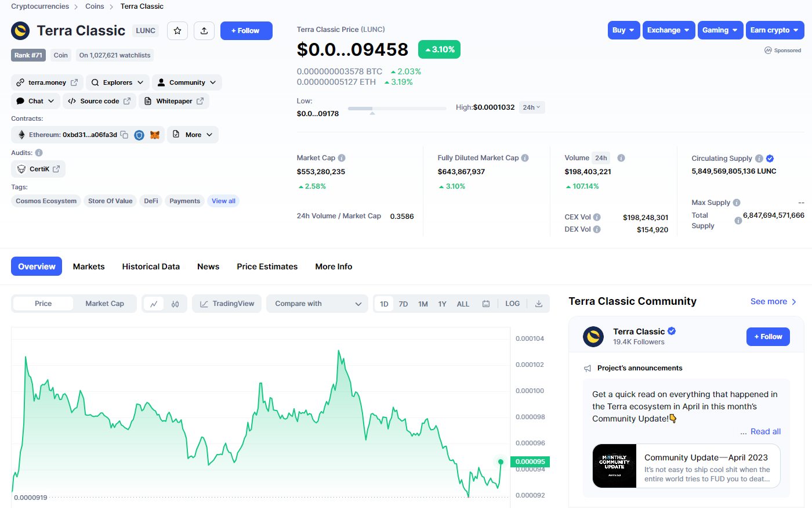
Task: Click the info icon beside Volume 24h
Action: click(x=621, y=158)
